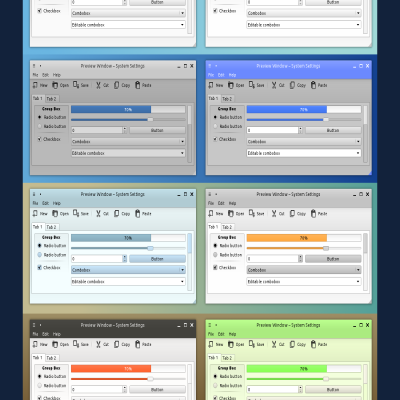
Task: Open Editable combobox in pale-blue preview window
Action: [x=128, y=282]
